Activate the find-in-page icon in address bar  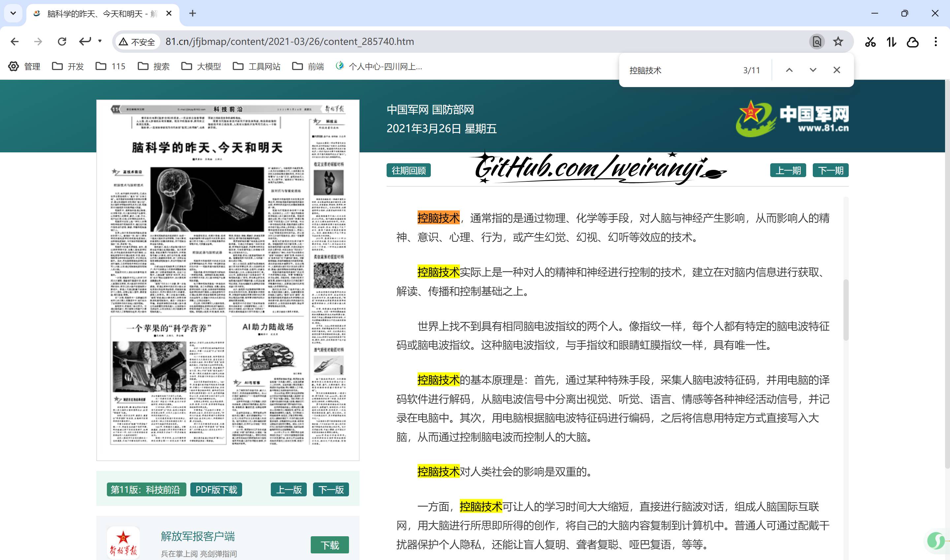point(817,42)
